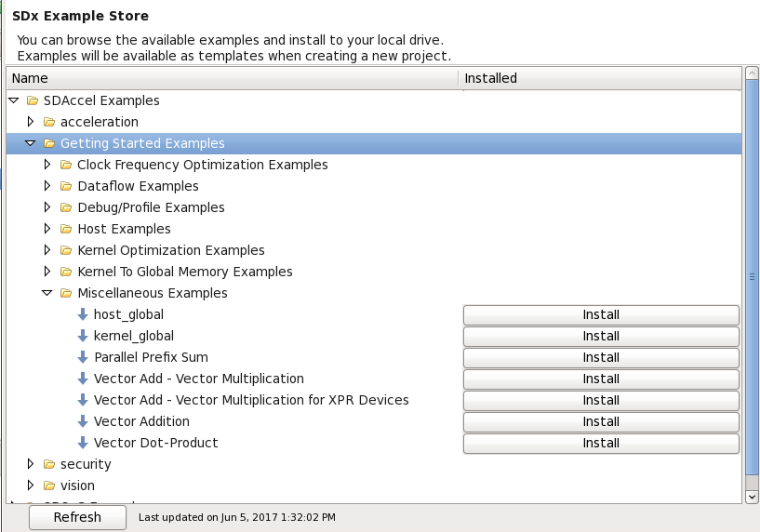Select the security label

coord(86,464)
